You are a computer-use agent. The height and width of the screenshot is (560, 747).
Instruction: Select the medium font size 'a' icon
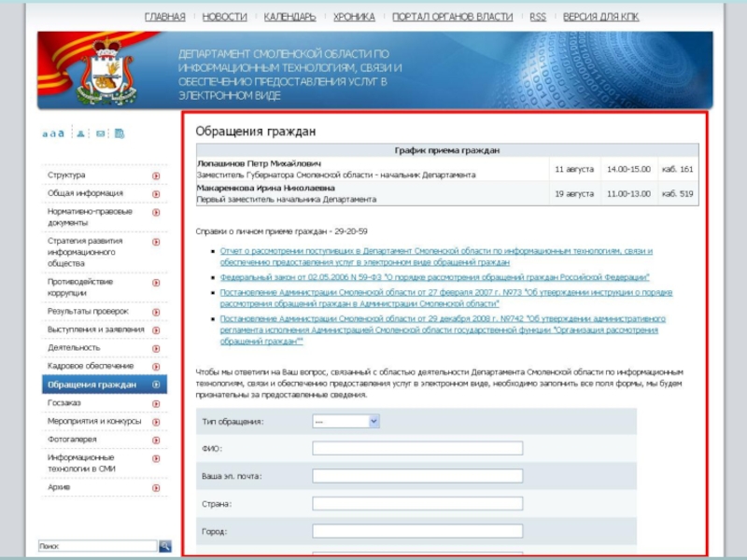coord(52,133)
